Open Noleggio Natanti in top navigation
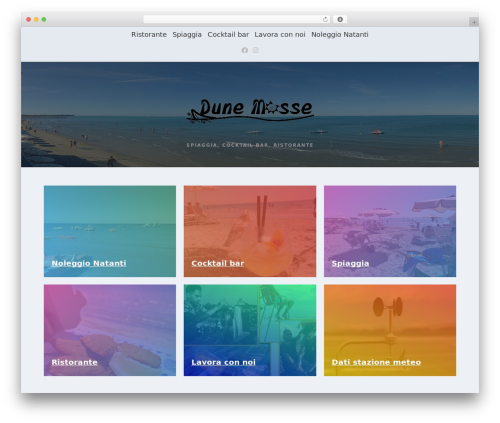Screen dimensions: 500x423 click(x=340, y=35)
